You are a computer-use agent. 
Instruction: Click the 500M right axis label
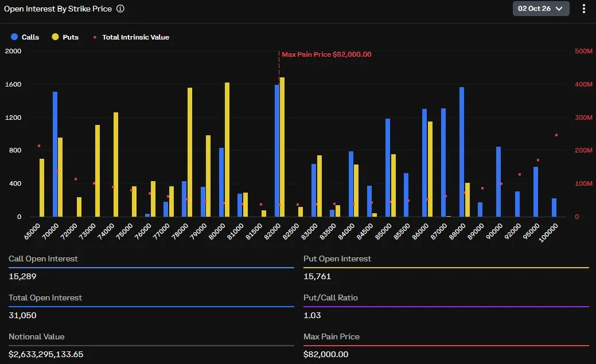click(x=583, y=51)
